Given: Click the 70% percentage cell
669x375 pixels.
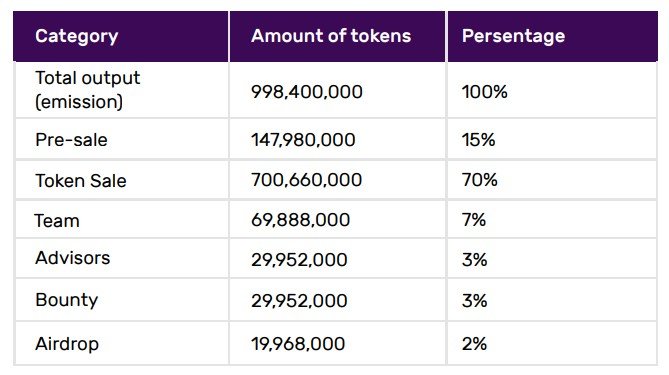Looking at the screenshot, I should [x=552, y=180].
